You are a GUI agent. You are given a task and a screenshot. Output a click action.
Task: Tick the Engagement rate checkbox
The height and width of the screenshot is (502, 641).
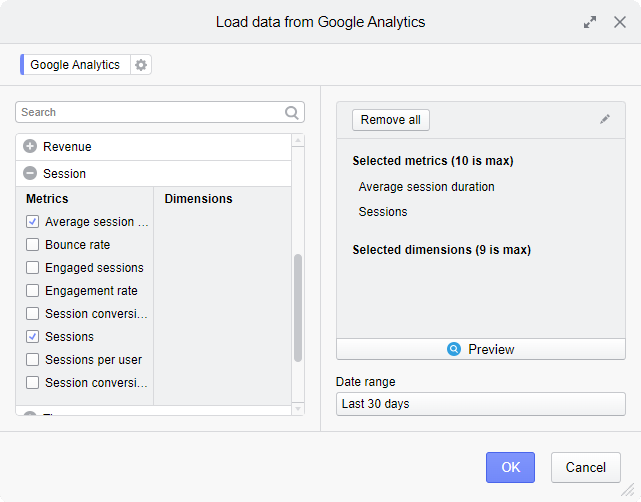click(x=33, y=291)
